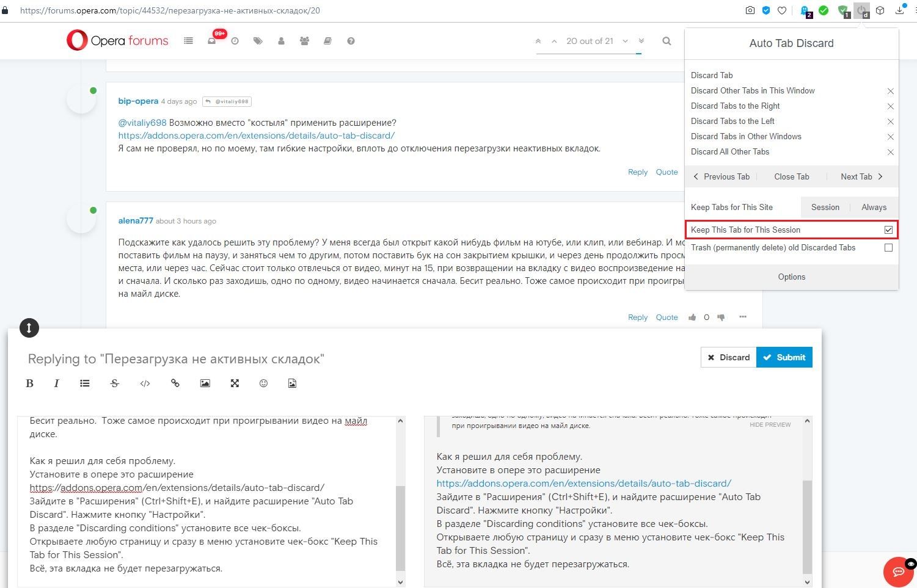Open the users icon in forum header
The image size is (917, 588).
(281, 41)
